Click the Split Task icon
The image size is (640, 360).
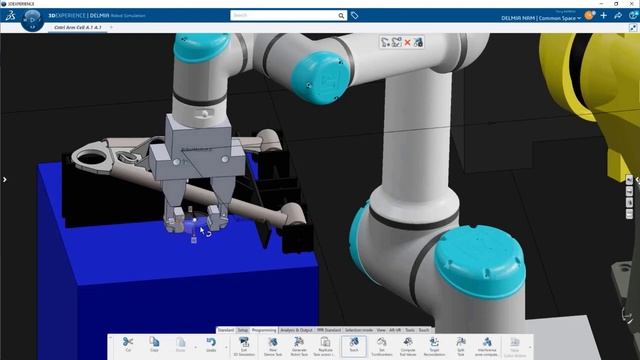pos(461,342)
